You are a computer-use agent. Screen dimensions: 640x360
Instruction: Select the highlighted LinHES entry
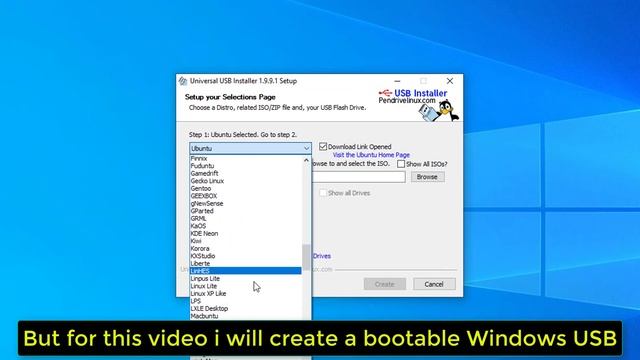pyautogui.click(x=245, y=271)
